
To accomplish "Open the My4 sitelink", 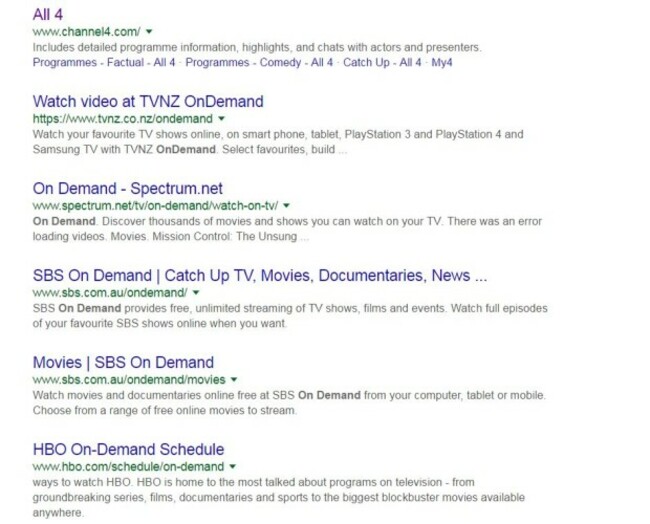I will click(x=442, y=63).
